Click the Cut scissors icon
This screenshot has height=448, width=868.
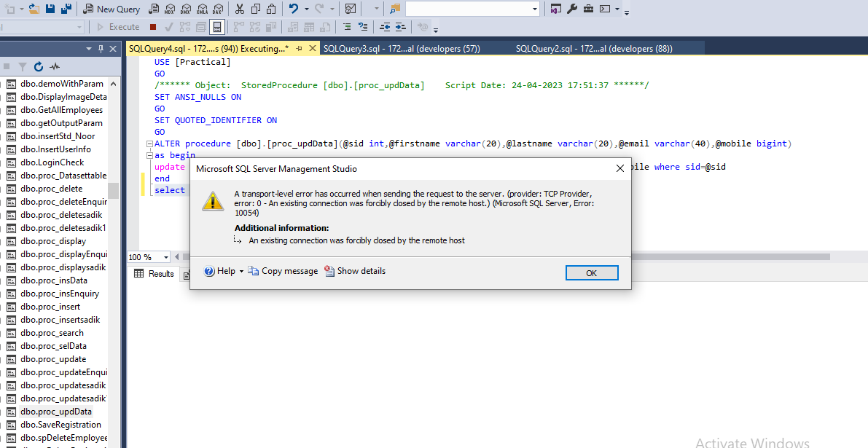240,9
